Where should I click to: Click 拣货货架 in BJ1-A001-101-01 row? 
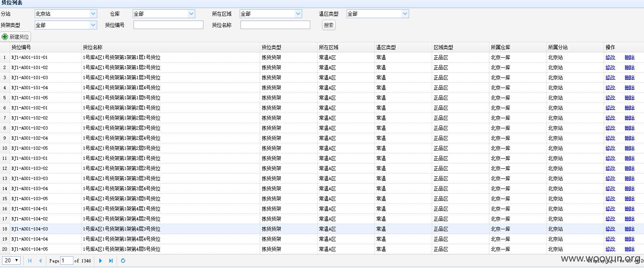(272, 57)
